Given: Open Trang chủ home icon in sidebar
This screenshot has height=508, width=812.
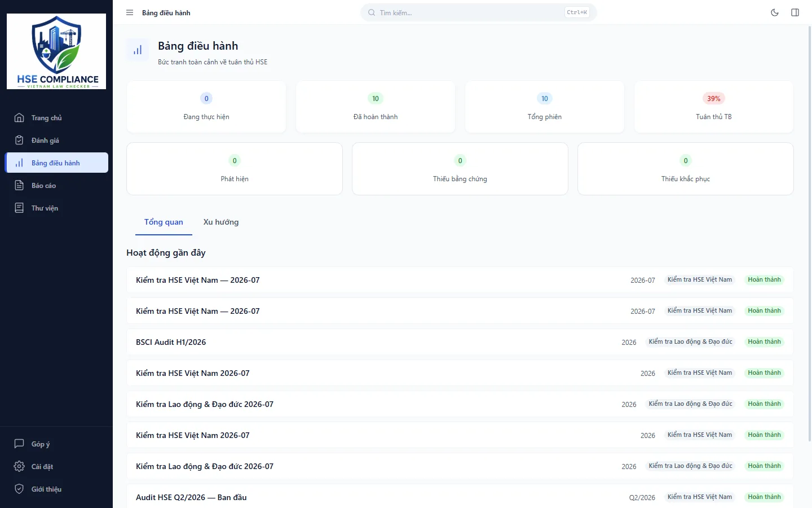Looking at the screenshot, I should pos(19,118).
